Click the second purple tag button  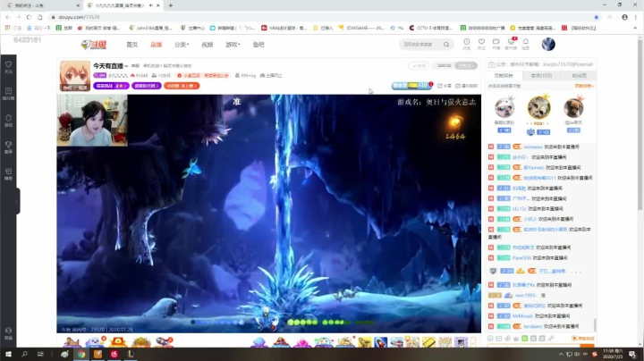coord(147,86)
